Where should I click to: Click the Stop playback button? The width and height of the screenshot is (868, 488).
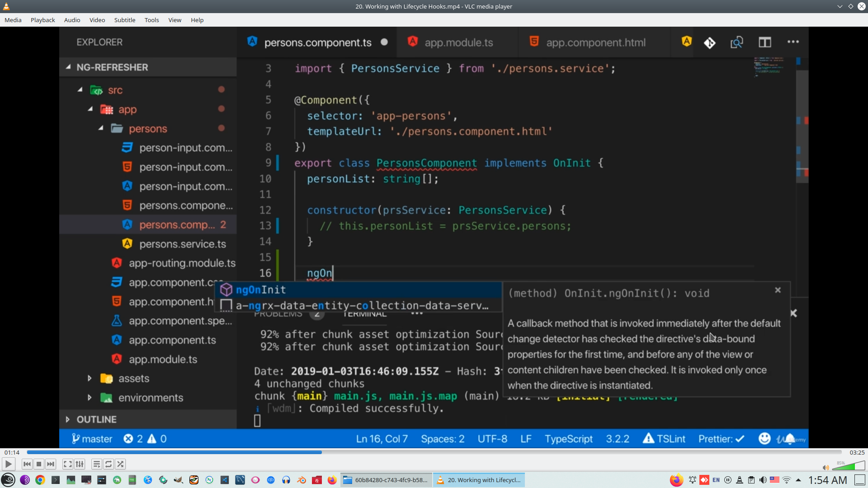pyautogui.click(x=39, y=464)
